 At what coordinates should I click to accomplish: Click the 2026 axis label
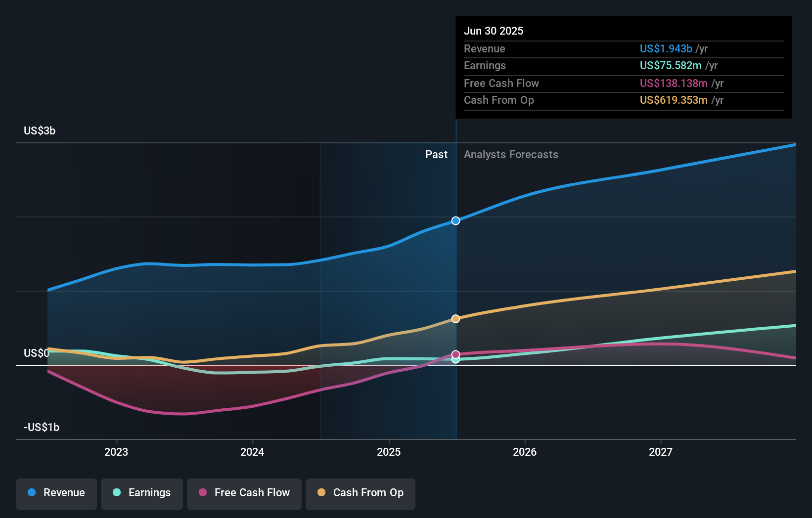tap(525, 451)
